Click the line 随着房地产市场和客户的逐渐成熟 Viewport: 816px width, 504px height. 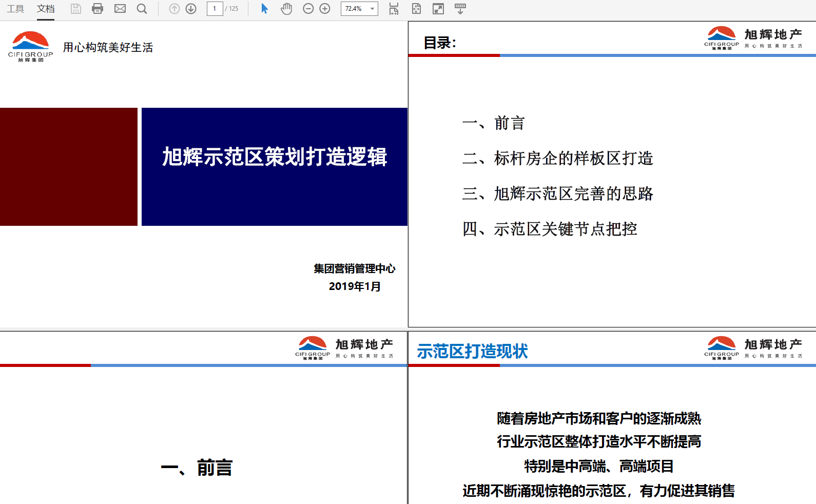[x=599, y=418]
